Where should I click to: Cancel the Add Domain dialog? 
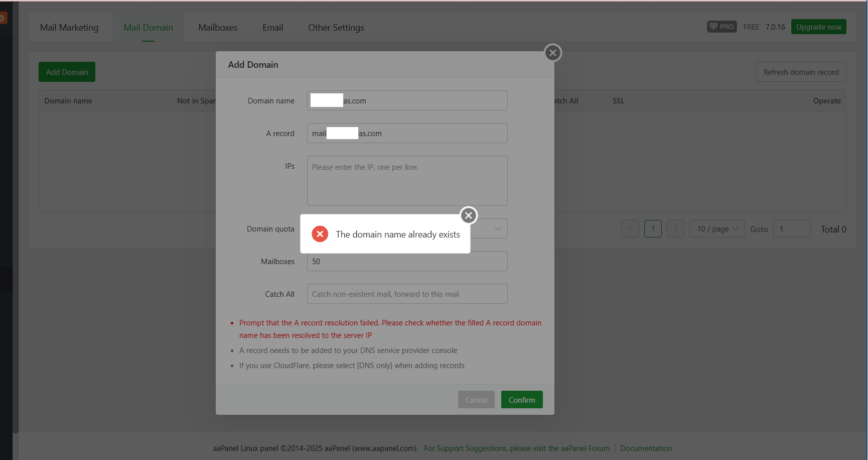click(476, 400)
